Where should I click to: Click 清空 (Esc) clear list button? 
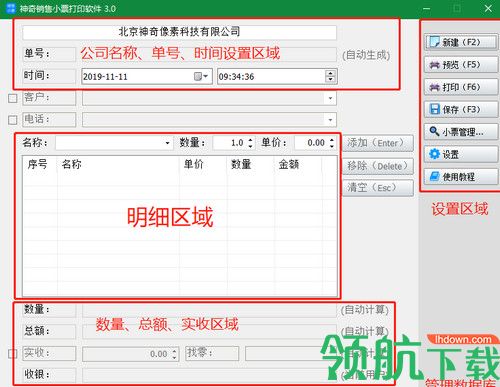[x=378, y=188]
